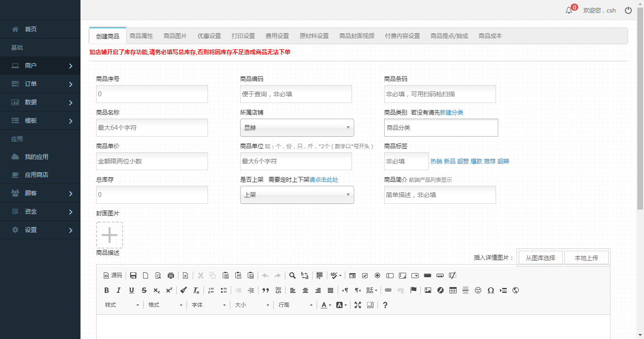Image resolution: width=644 pixels, height=339 pixels.
Task: Click the 新建分类 link
Action: (451, 112)
